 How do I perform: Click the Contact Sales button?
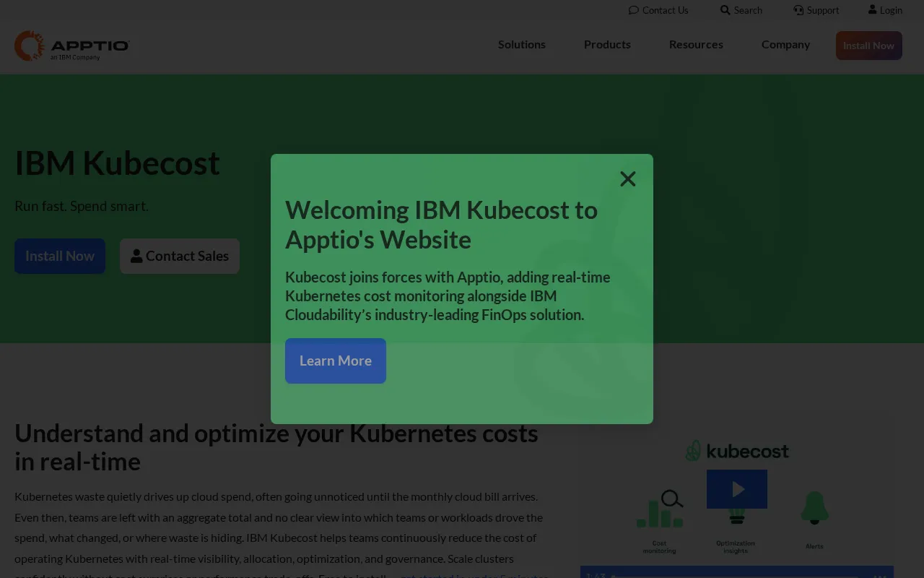180,256
